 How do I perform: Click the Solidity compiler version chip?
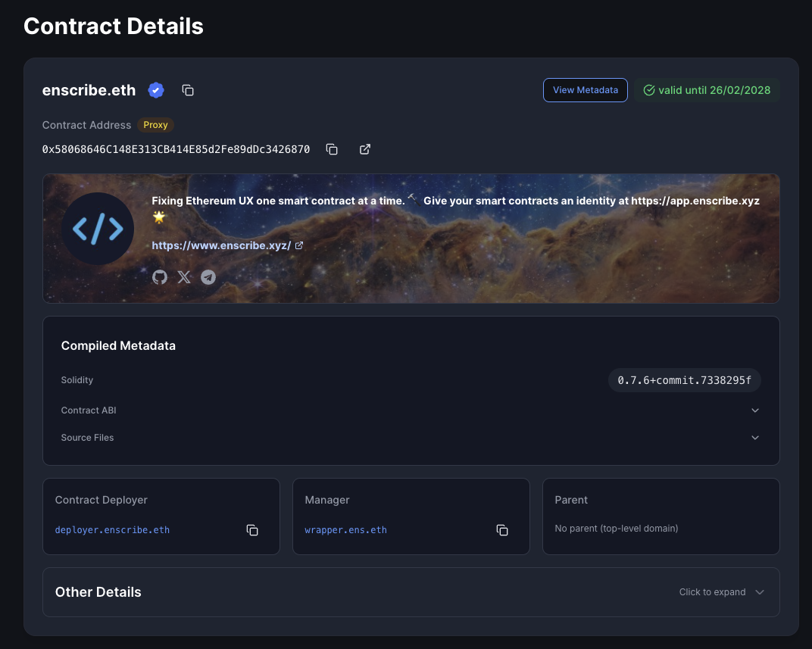(x=684, y=380)
